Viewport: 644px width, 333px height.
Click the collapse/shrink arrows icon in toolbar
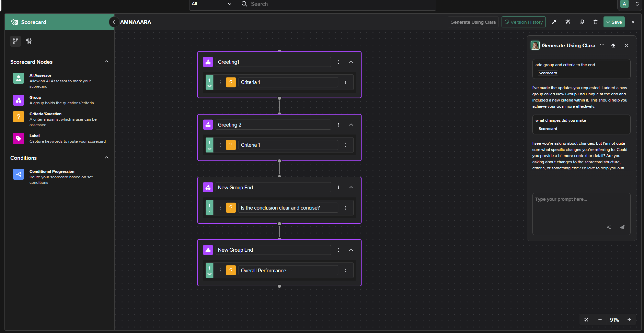(554, 22)
